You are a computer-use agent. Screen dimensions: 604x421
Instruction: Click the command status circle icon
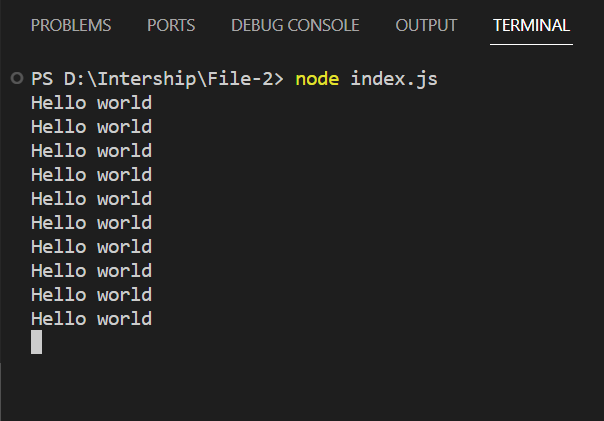tap(17, 78)
